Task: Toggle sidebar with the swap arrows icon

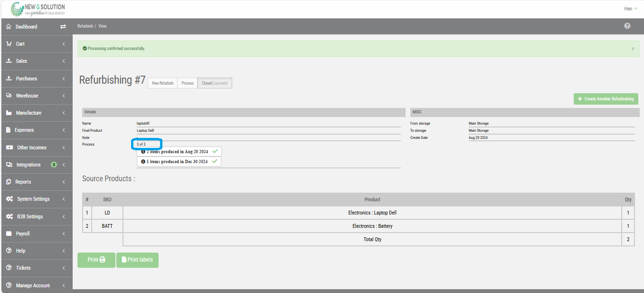Action: 63,27
